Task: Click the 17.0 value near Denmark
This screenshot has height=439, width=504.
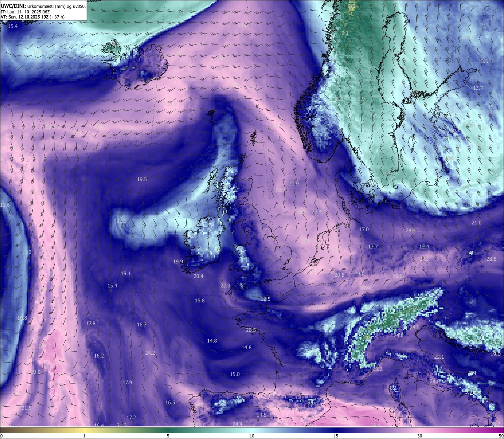Action: 364,229
